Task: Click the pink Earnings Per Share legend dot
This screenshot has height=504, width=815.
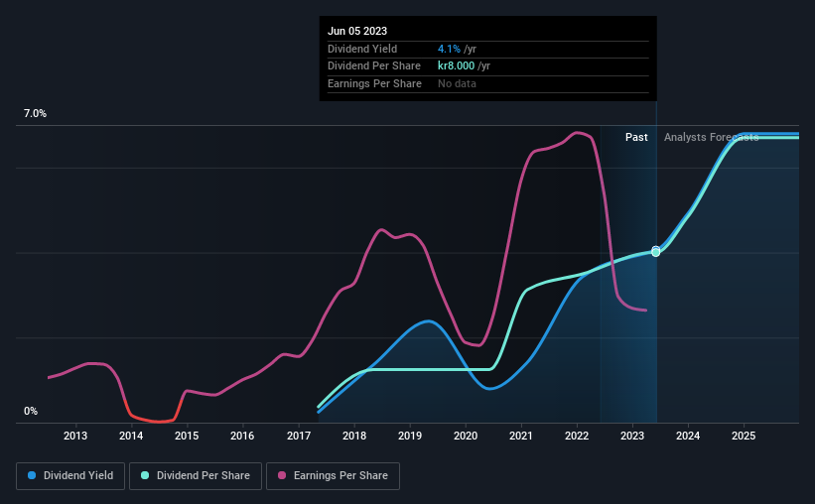Action: coord(282,475)
